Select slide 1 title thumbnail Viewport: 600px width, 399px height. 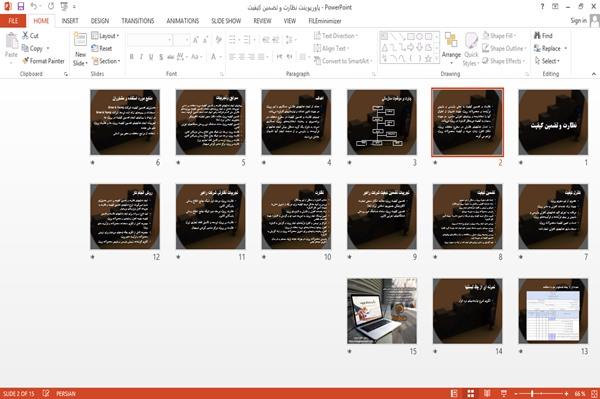tap(553, 122)
